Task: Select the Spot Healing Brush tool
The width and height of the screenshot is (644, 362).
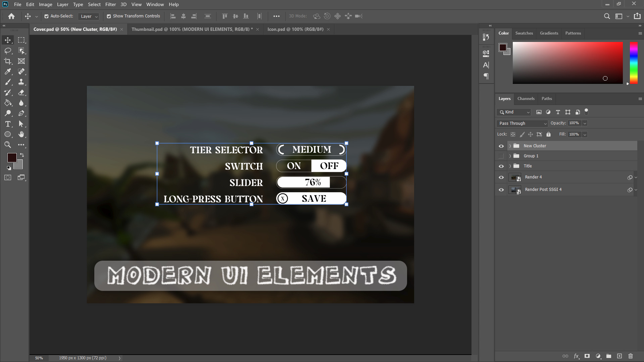Action: pyautogui.click(x=21, y=71)
